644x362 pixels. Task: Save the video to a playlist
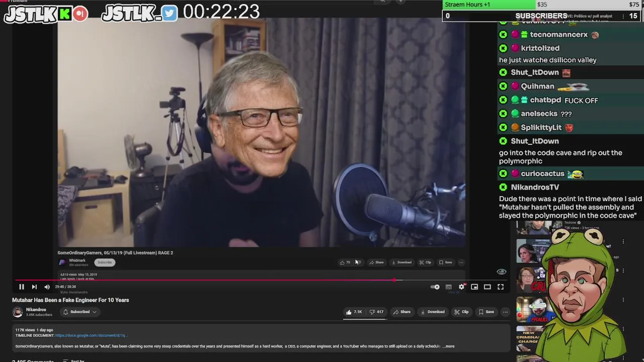[486, 312]
